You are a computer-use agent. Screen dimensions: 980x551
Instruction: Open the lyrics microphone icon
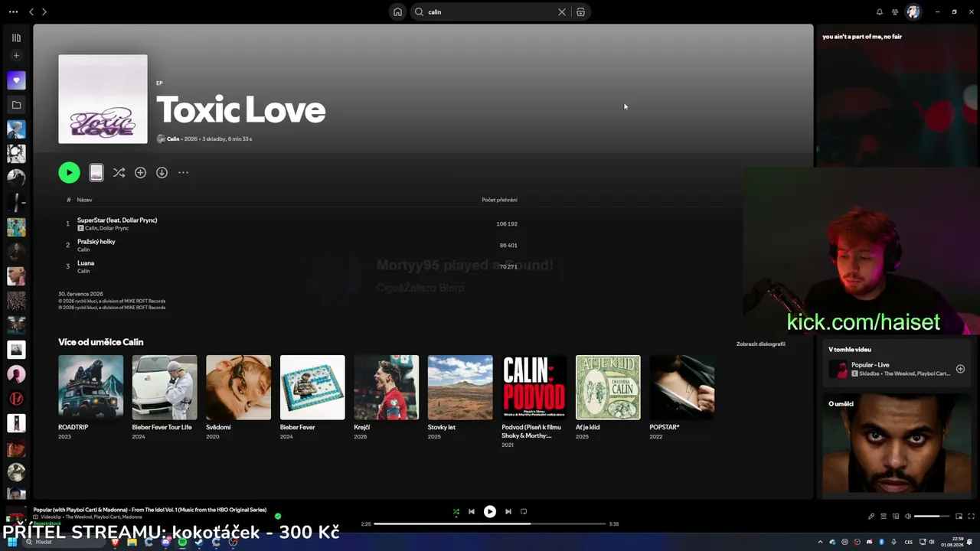tap(871, 517)
